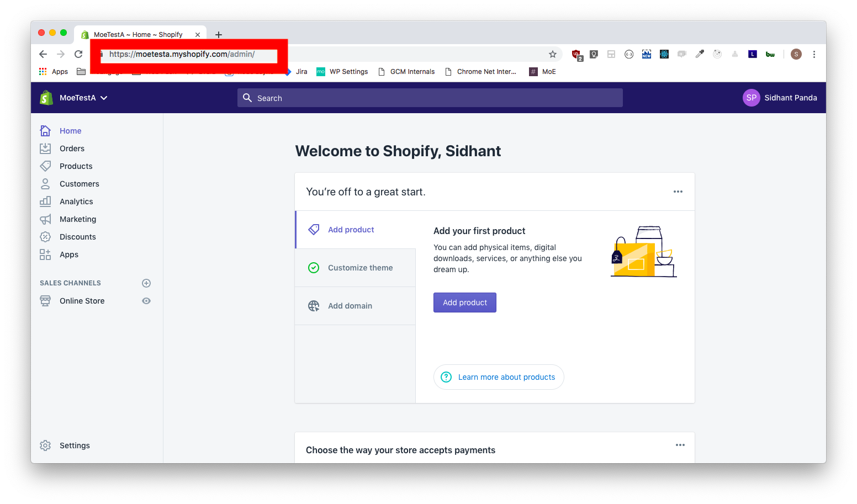Select the Add product step tab
This screenshot has width=857, height=504.
pos(356,230)
